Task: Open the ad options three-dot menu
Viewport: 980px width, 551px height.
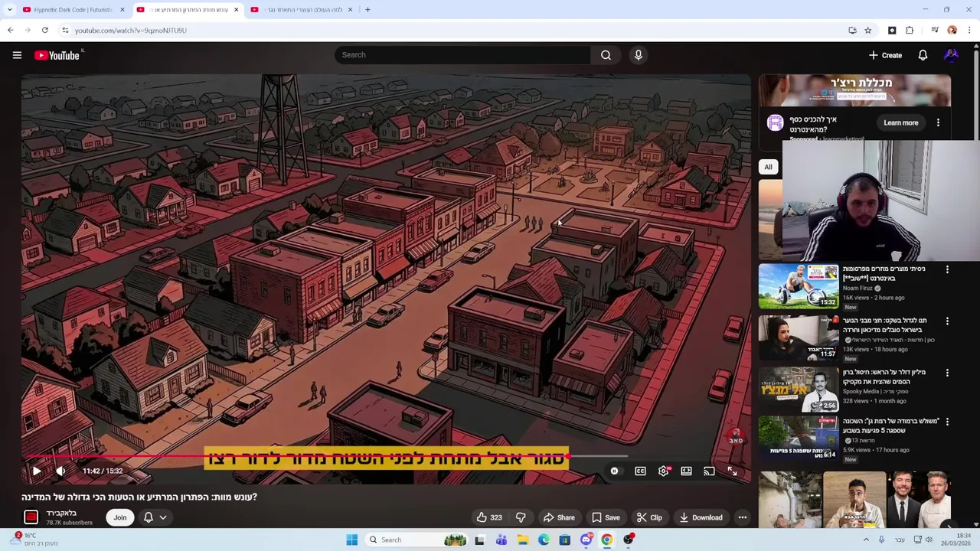Action: point(938,122)
